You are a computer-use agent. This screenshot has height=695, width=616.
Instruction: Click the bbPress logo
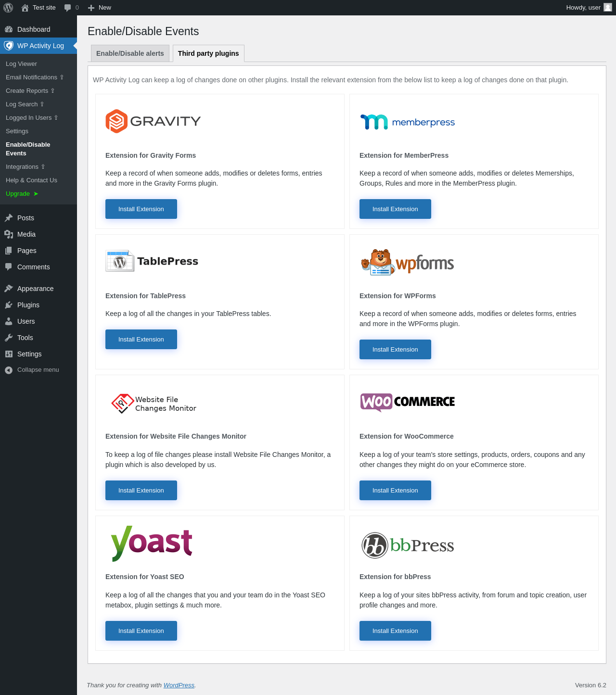pyautogui.click(x=408, y=545)
